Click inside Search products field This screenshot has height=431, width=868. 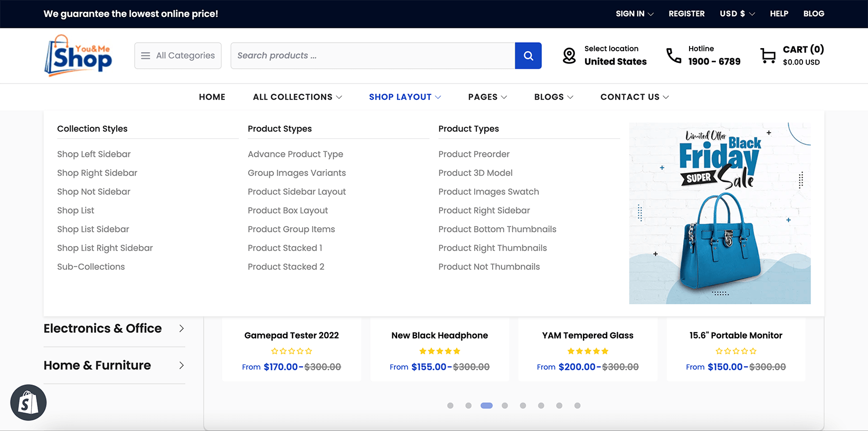[x=373, y=55]
